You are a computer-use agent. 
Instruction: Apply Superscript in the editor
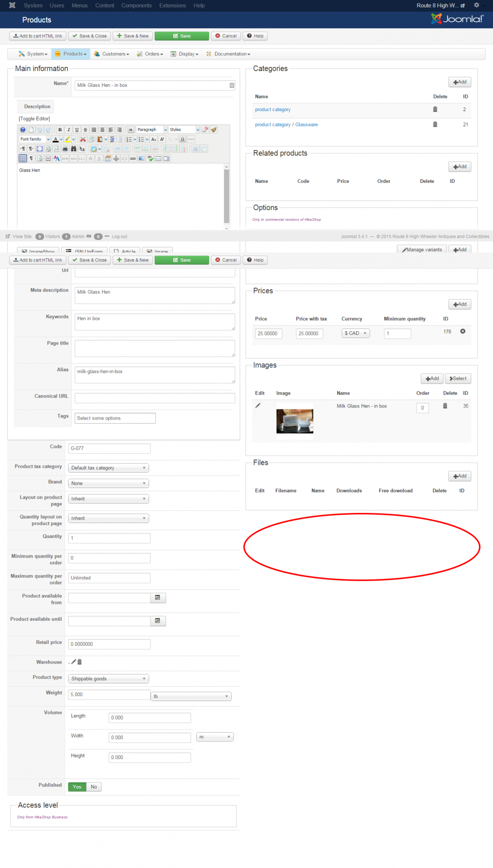click(x=162, y=139)
